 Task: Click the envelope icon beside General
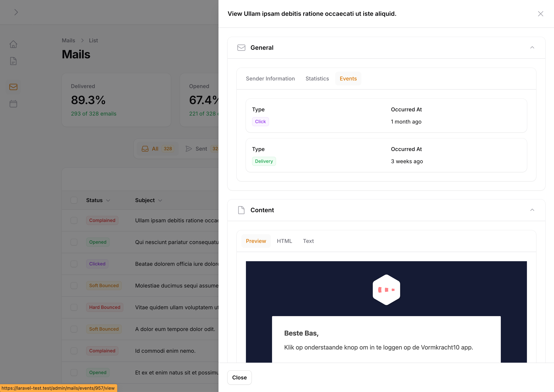point(241,47)
